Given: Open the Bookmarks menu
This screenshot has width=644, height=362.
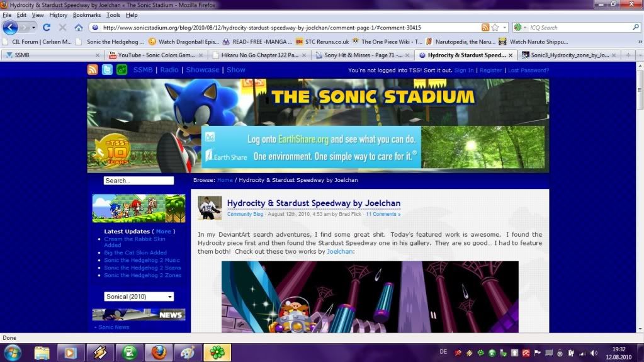Looking at the screenshot, I should click(87, 15).
